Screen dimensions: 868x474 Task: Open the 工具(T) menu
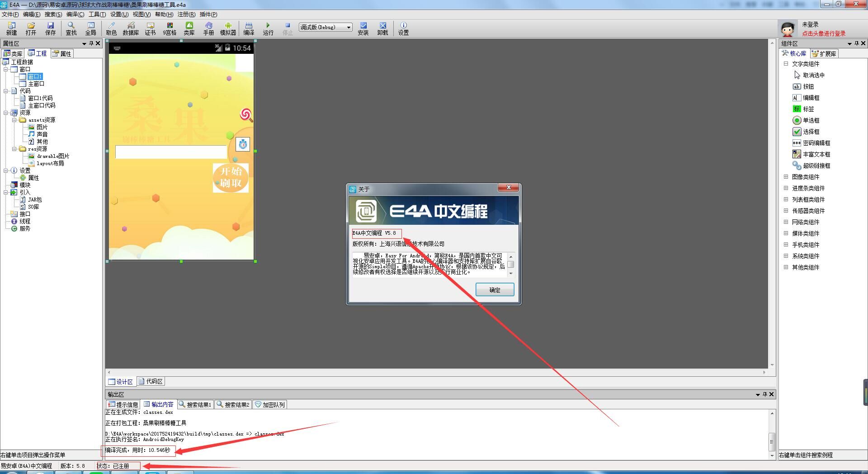click(x=97, y=14)
